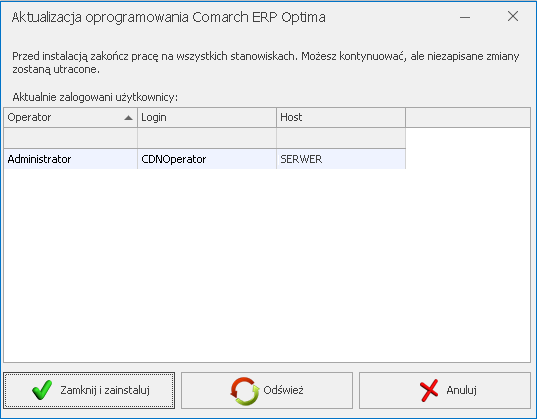Screen dimensions: 537x419
Task: Minimize the update dialog window
Action: (465, 17)
